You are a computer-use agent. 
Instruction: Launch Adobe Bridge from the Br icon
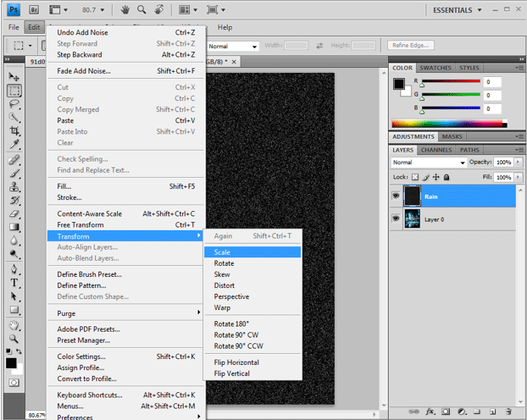point(33,10)
